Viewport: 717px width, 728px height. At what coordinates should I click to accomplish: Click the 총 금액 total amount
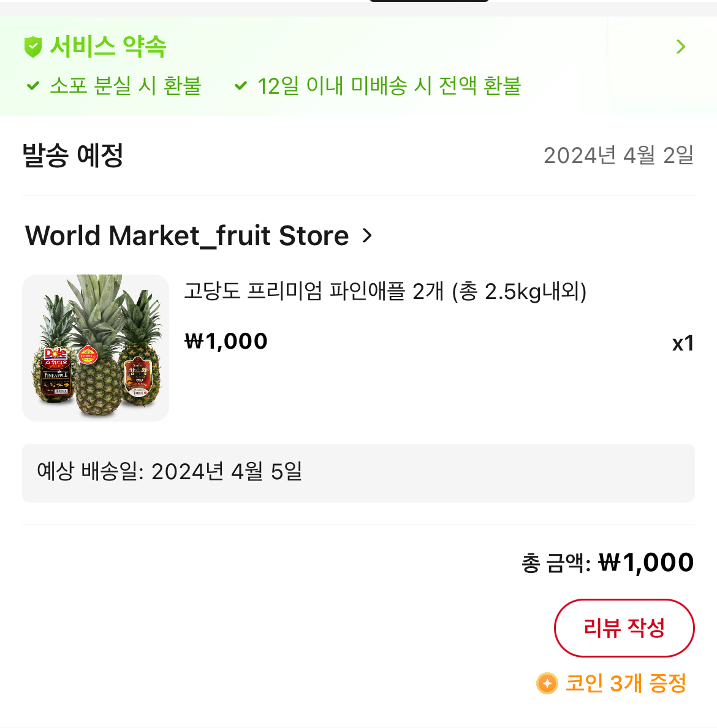pyautogui.click(x=607, y=563)
